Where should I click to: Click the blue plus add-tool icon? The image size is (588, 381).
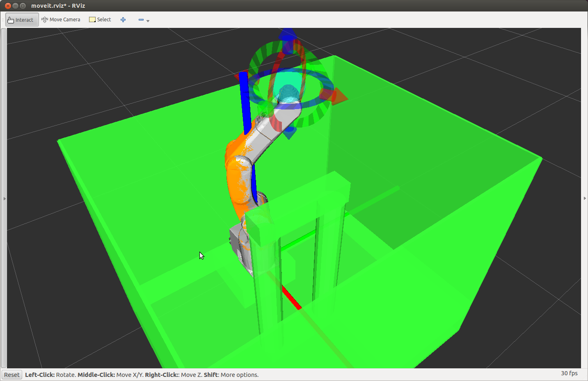pyautogui.click(x=123, y=20)
